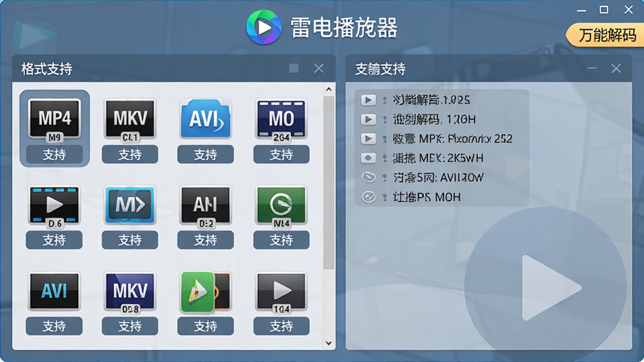Click the 支持 button under the AN D:2 icon
The width and height of the screenshot is (644, 362).
[206, 240]
